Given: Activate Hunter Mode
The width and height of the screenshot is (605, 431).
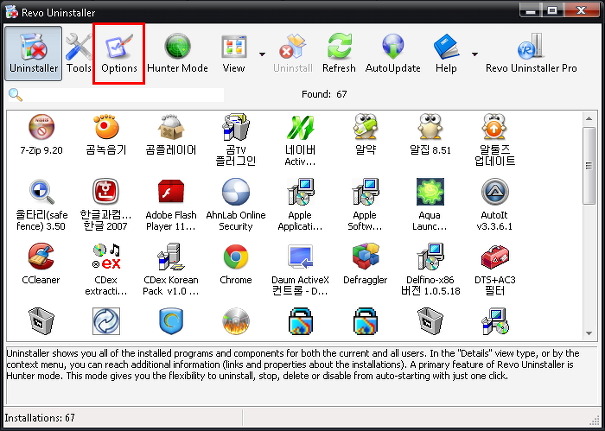Looking at the screenshot, I should tap(177, 53).
